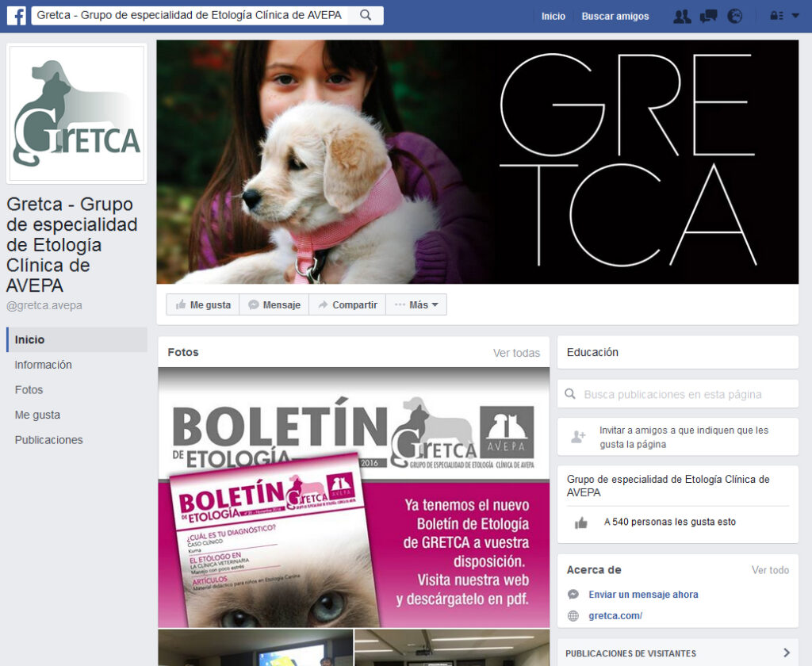Click 'Grupo de especialidad de Etología Clínica de AVEPA' description
Screen dimensions: 812x666
[x=668, y=486]
